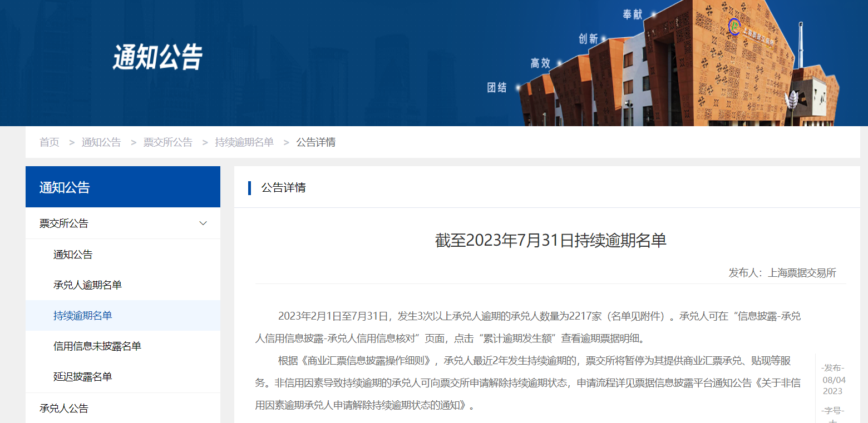Image resolution: width=868 pixels, height=423 pixels.
Task: Collapse 票交所公告 sidebar chevron
Action: (x=203, y=223)
